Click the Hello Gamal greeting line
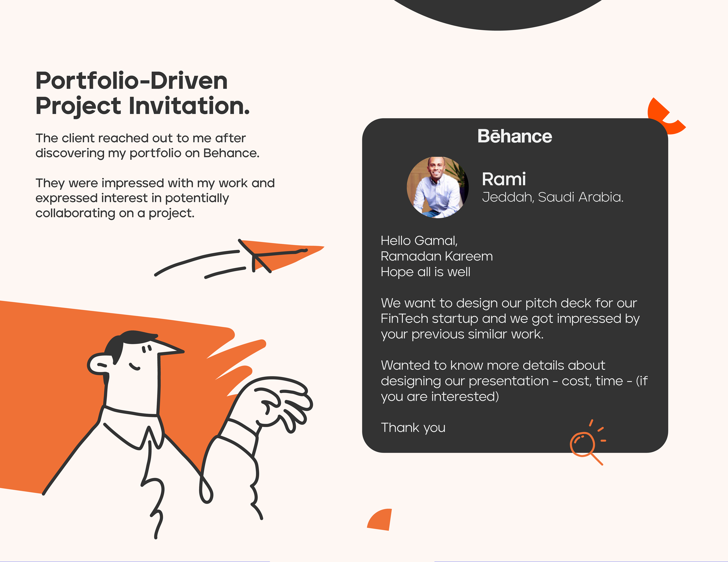 point(419,241)
